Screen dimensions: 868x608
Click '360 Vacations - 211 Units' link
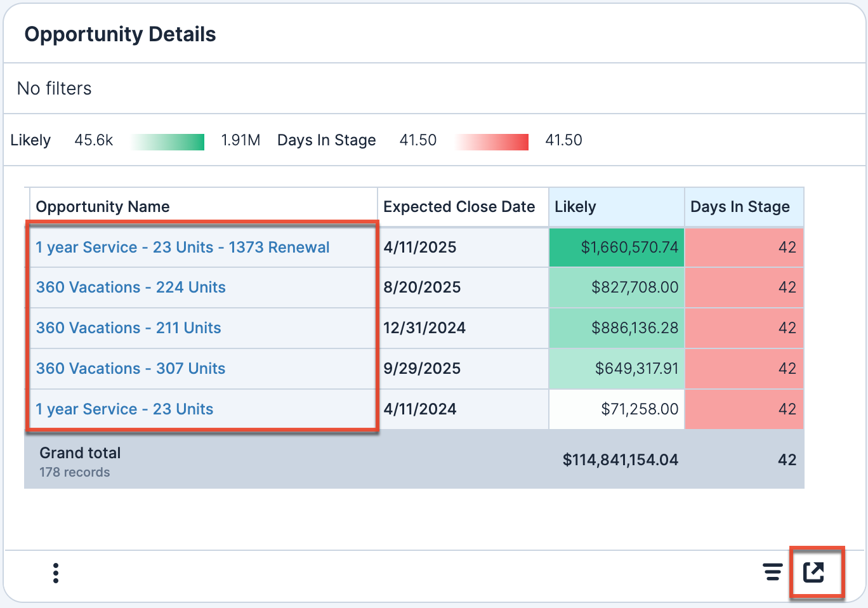(x=129, y=328)
